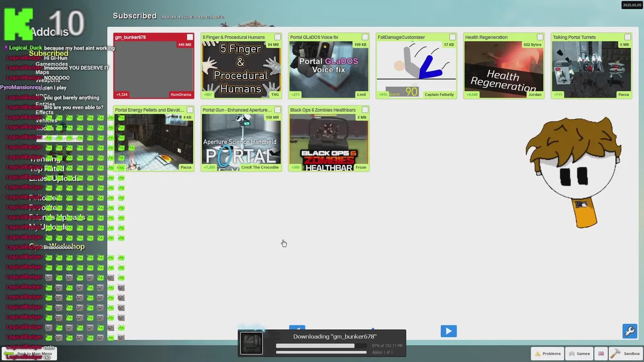The width and height of the screenshot is (644, 362).
Task: Select the Maps category
Action: click(x=42, y=72)
